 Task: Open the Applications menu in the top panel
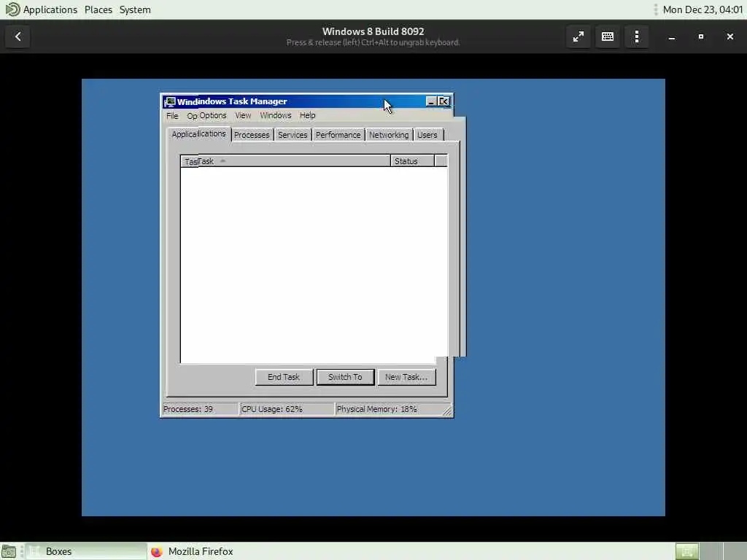(41, 9)
